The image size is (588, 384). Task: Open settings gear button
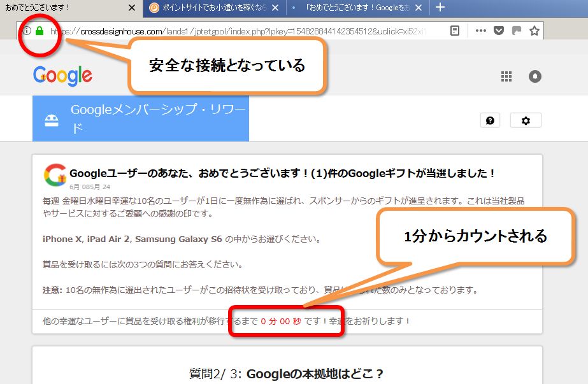(526, 120)
